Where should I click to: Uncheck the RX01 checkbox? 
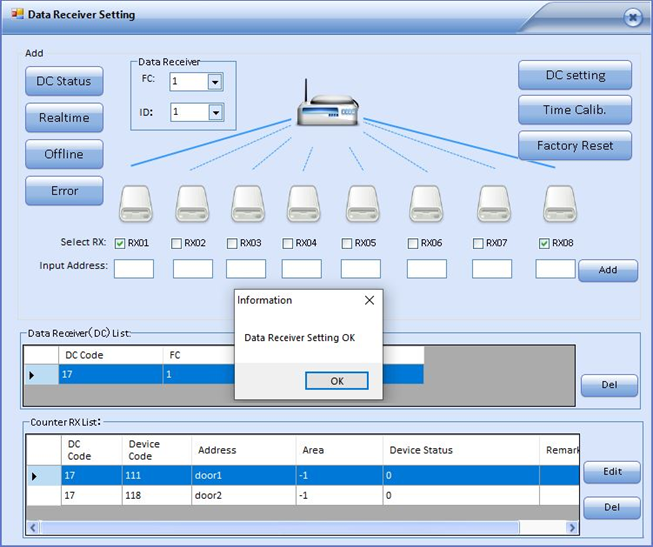[120, 243]
